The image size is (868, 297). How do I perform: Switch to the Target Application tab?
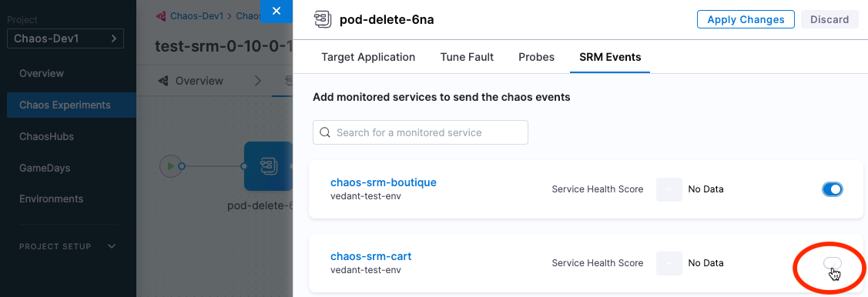pos(368,57)
